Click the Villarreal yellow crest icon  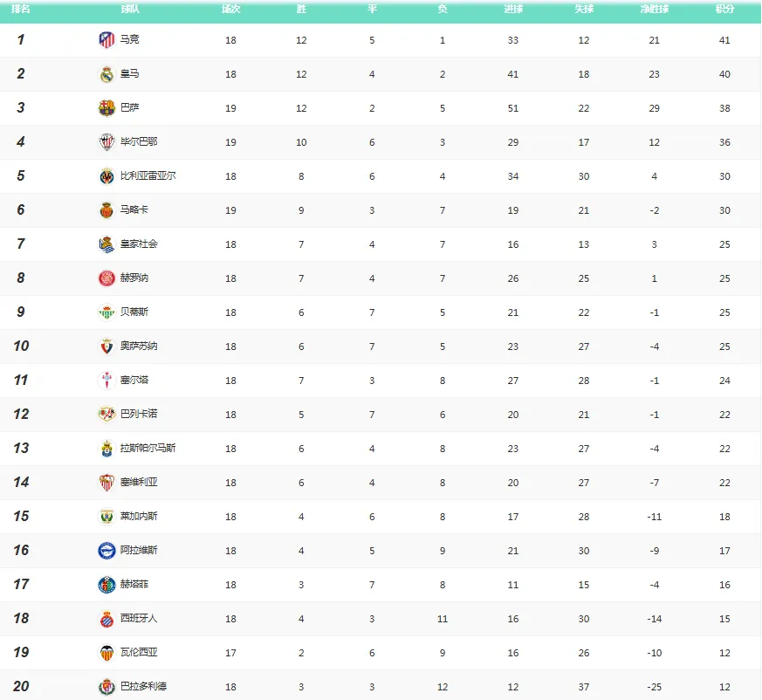[106, 176]
